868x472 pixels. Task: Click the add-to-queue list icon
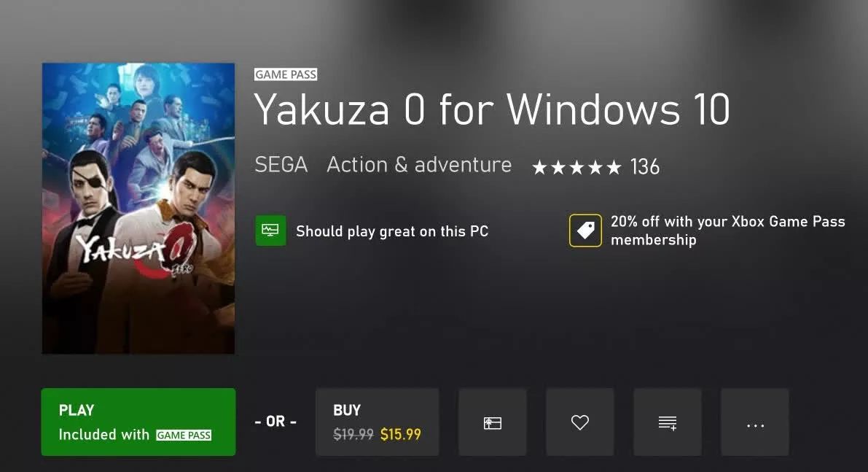[668, 422]
